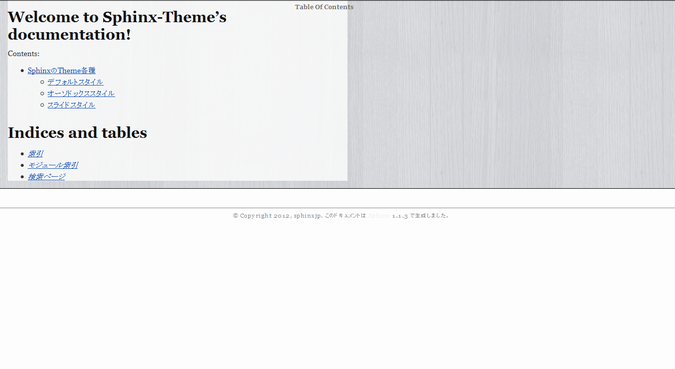Click the circle bullet beside デフォルトスタイル
The width and height of the screenshot is (675, 369).
(42, 82)
